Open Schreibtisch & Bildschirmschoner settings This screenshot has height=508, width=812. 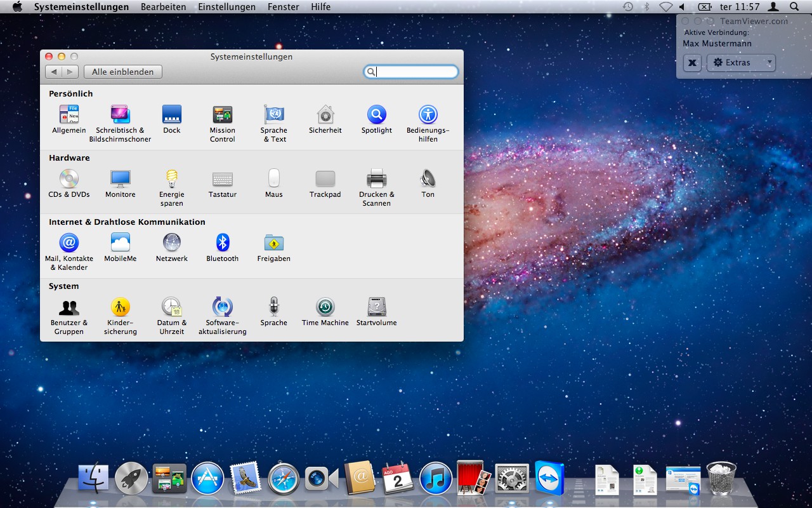120,124
